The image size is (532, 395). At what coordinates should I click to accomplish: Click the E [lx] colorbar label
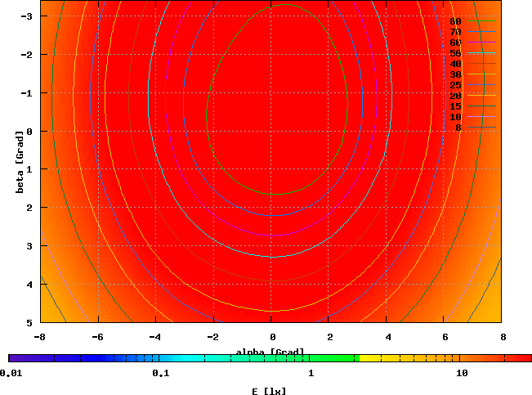point(270,391)
